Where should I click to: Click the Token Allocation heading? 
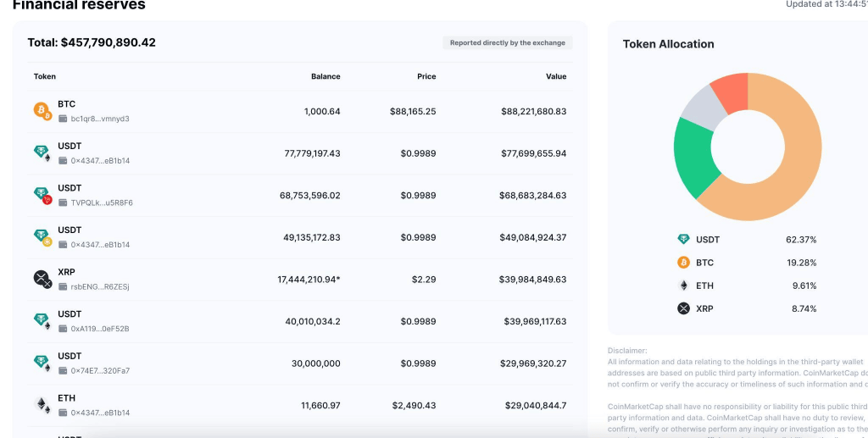click(x=668, y=44)
